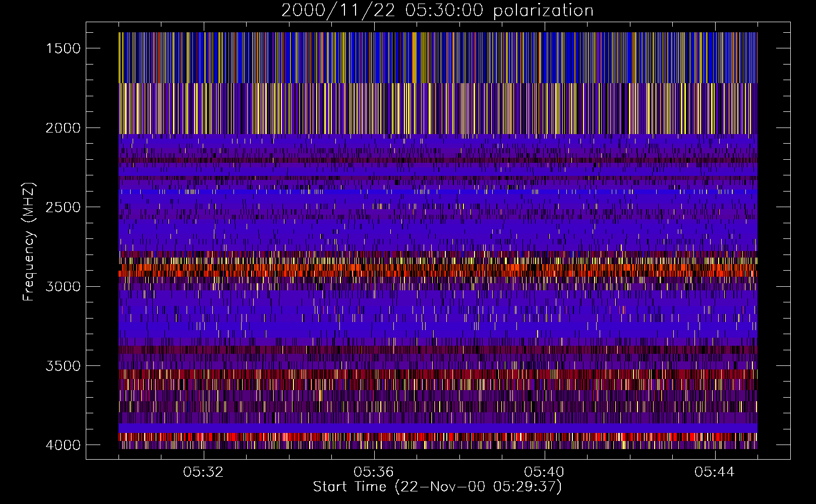This screenshot has width=816, height=504.
Task: Select the 4000 frequency axis label
Action: coord(63,445)
